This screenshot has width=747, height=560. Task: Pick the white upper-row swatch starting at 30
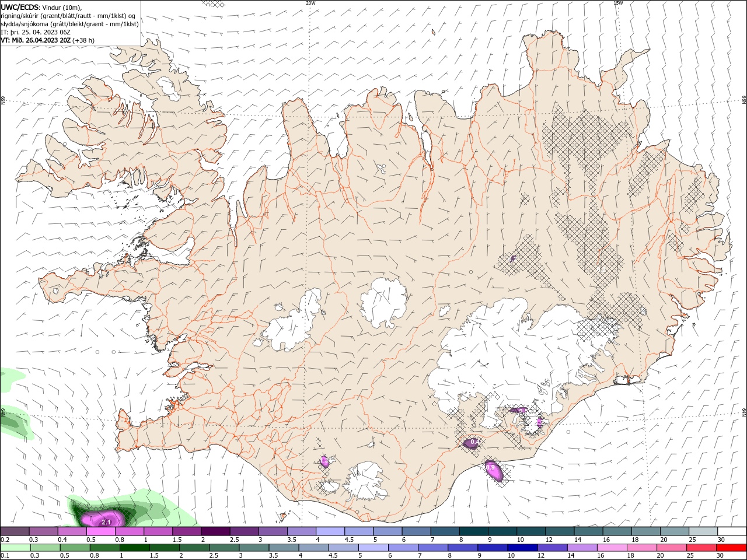point(731,531)
